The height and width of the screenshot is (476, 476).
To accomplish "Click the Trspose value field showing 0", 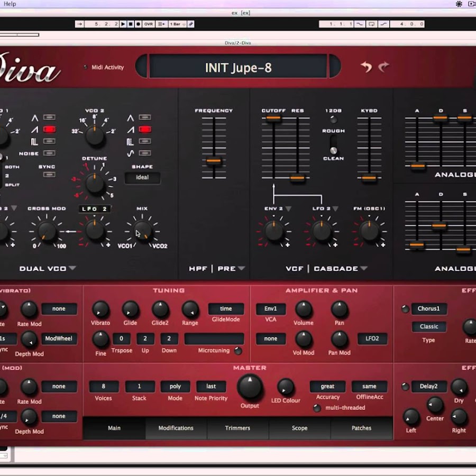I will (122, 338).
